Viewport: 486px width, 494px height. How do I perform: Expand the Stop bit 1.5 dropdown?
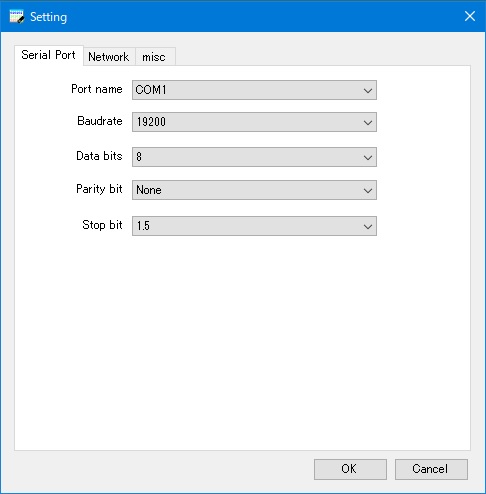(254, 226)
